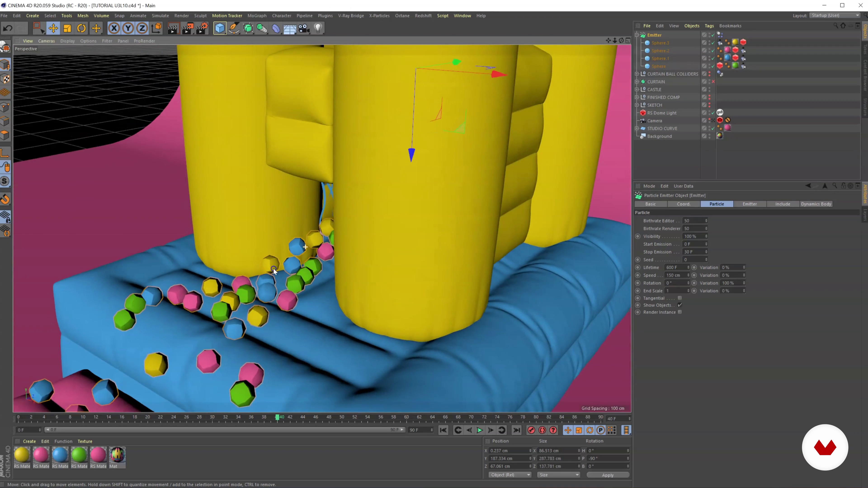This screenshot has width=868, height=488.
Task: Select the Rotate tool icon
Action: pos(82,28)
